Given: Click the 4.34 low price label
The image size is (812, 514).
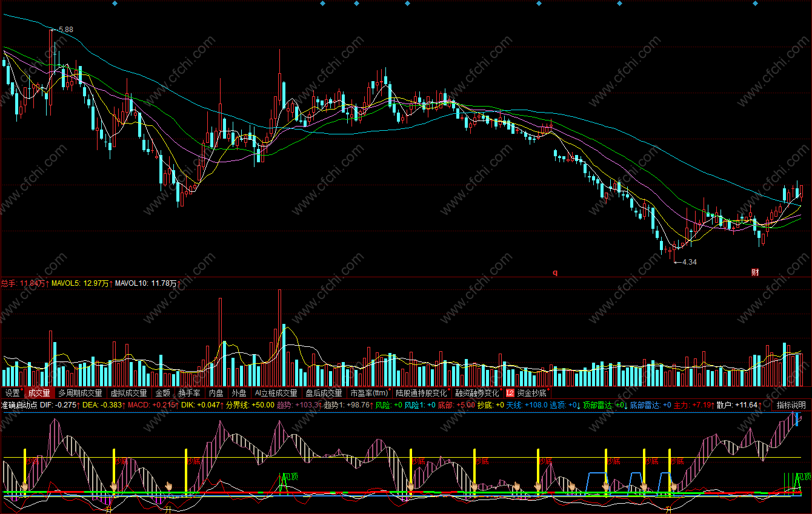Looking at the screenshot, I should coord(690,262).
